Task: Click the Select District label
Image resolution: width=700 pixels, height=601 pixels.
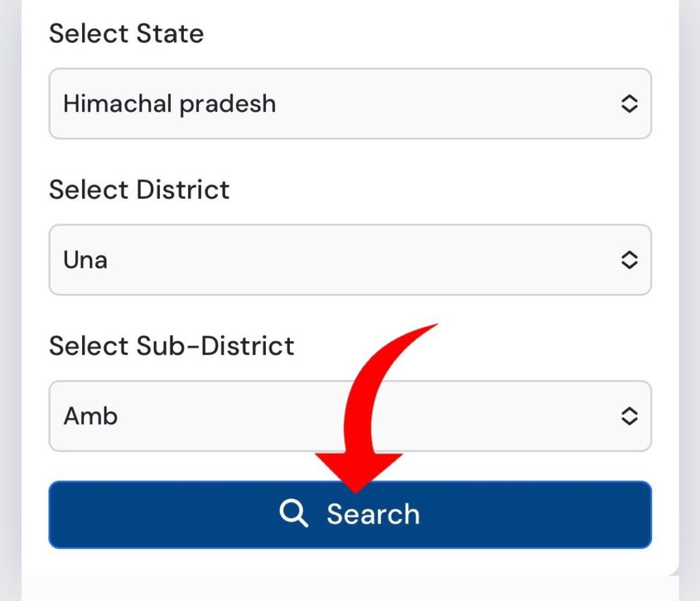Action: [x=139, y=190]
